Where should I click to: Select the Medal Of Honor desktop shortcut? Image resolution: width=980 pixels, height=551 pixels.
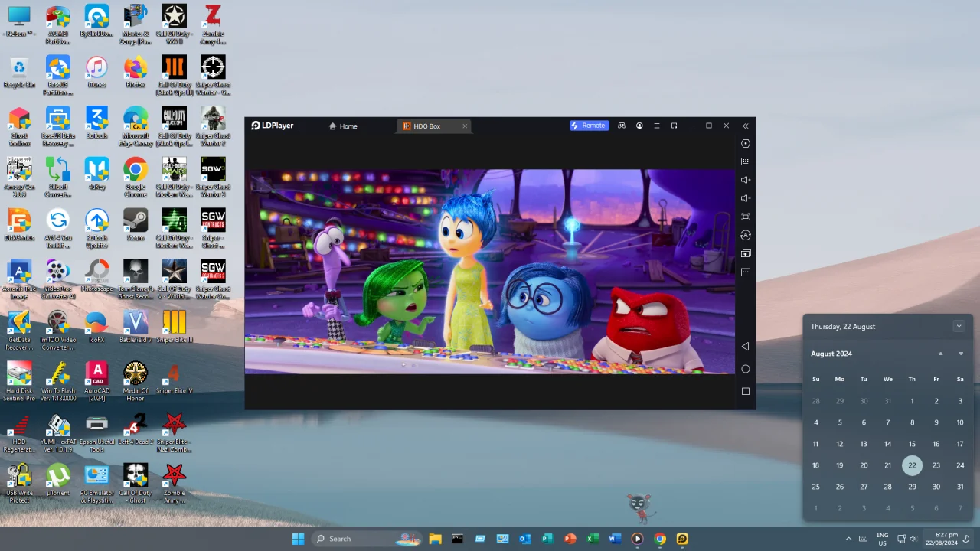[x=136, y=382]
